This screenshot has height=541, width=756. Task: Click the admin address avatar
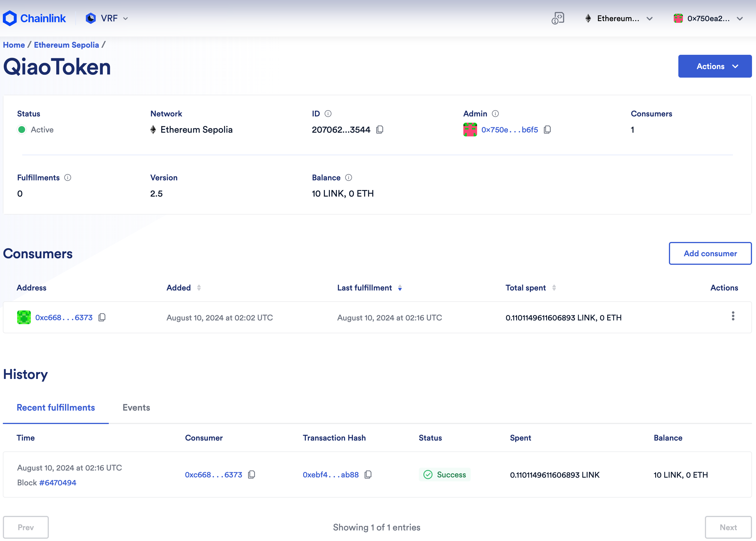(x=470, y=130)
